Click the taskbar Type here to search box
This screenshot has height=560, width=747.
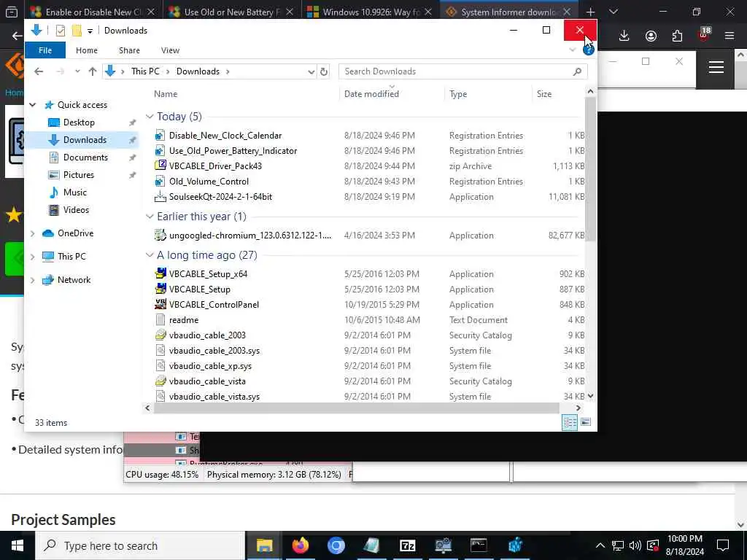click(139, 545)
